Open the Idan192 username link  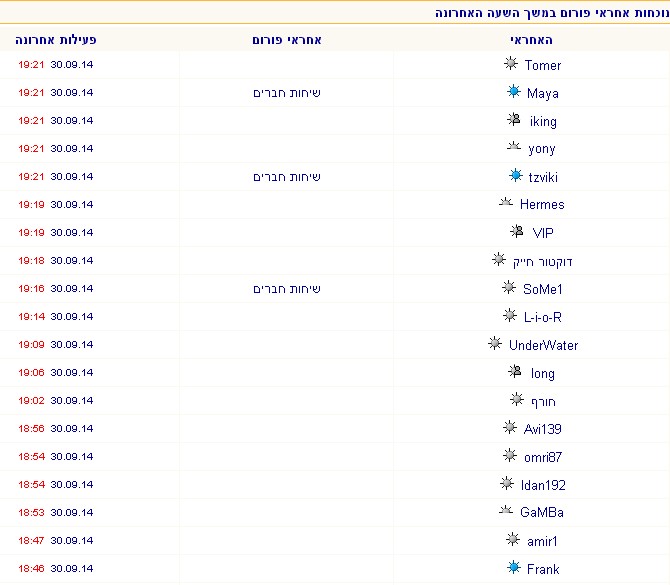coord(544,485)
